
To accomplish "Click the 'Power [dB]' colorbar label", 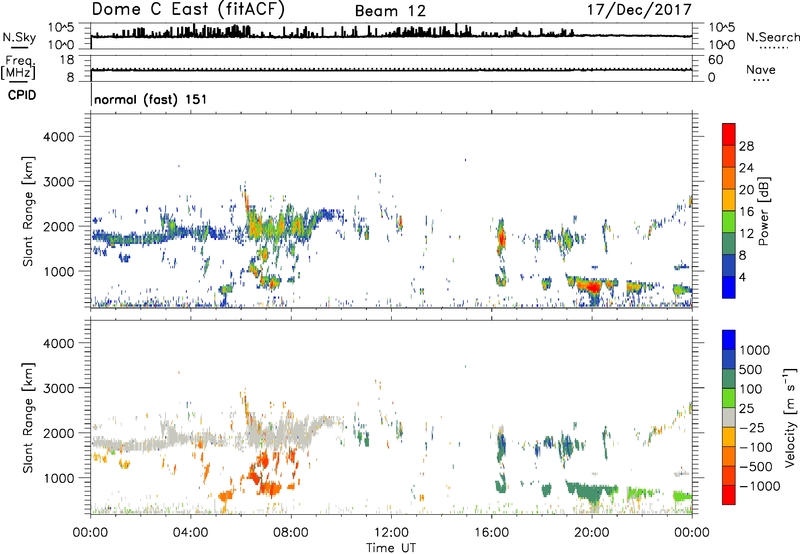I will click(x=763, y=211).
